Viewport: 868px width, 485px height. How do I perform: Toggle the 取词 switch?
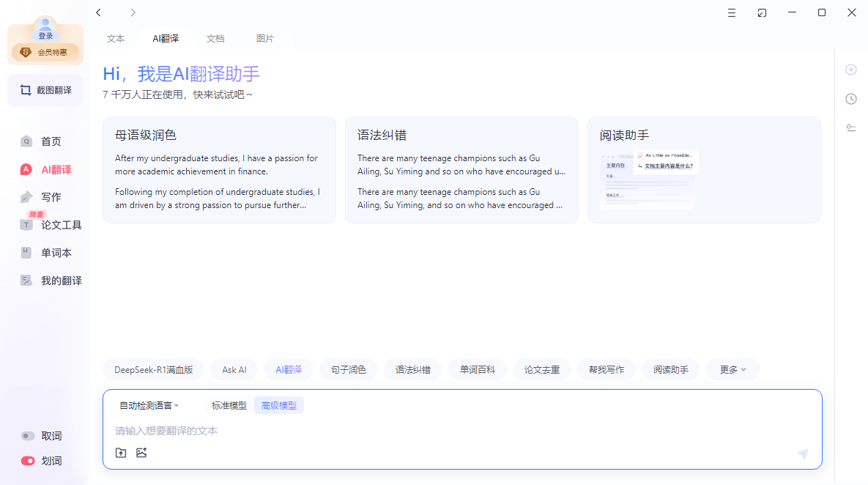tap(28, 436)
